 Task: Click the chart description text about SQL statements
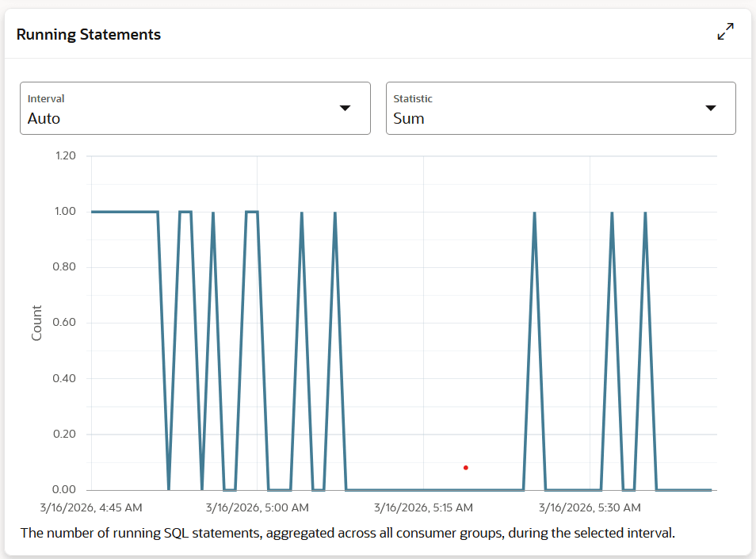(x=348, y=533)
